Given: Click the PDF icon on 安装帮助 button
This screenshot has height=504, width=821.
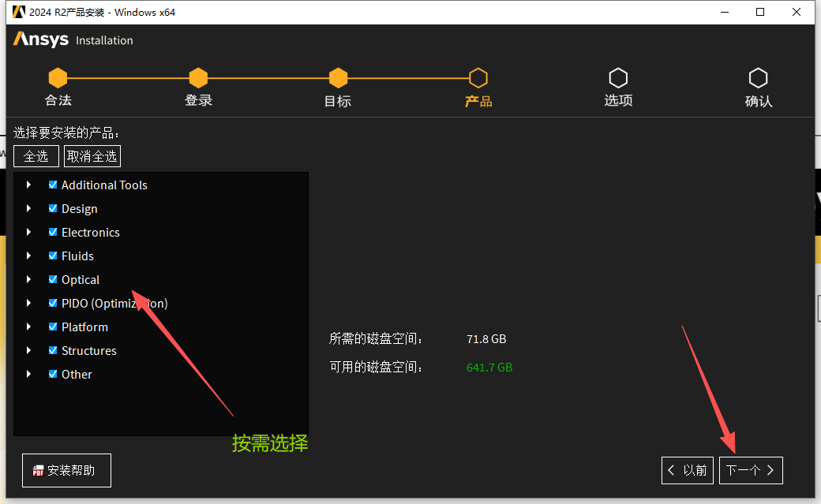Looking at the screenshot, I should [x=38, y=470].
